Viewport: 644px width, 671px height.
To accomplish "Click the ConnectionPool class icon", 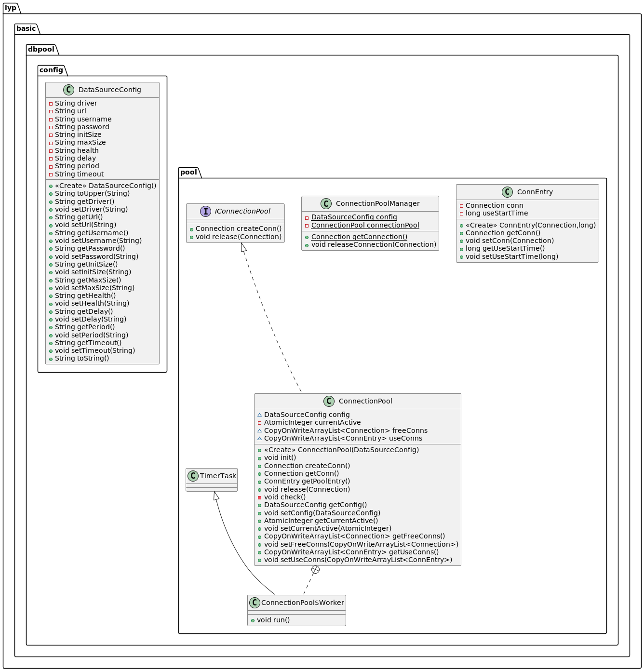I will tap(329, 401).
